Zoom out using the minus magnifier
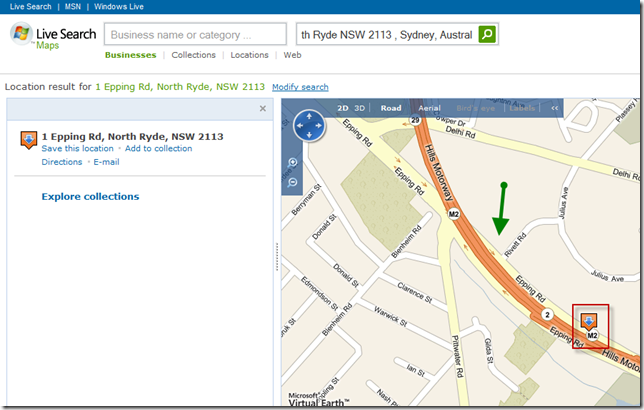 coord(293,182)
